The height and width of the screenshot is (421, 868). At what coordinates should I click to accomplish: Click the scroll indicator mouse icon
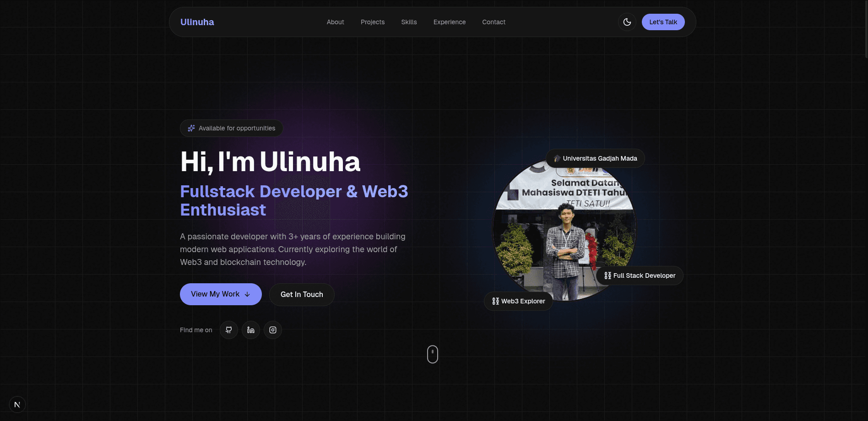click(x=433, y=354)
